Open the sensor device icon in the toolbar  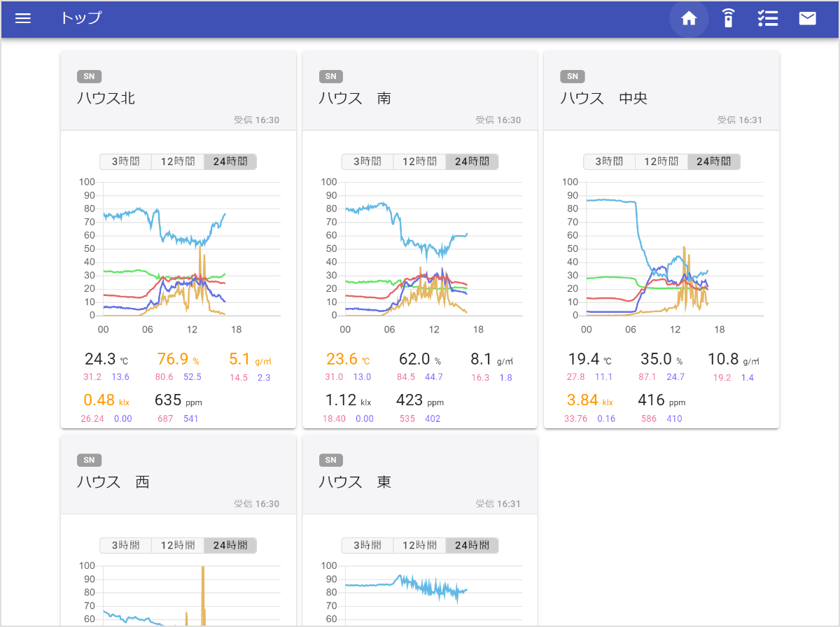coord(728,19)
